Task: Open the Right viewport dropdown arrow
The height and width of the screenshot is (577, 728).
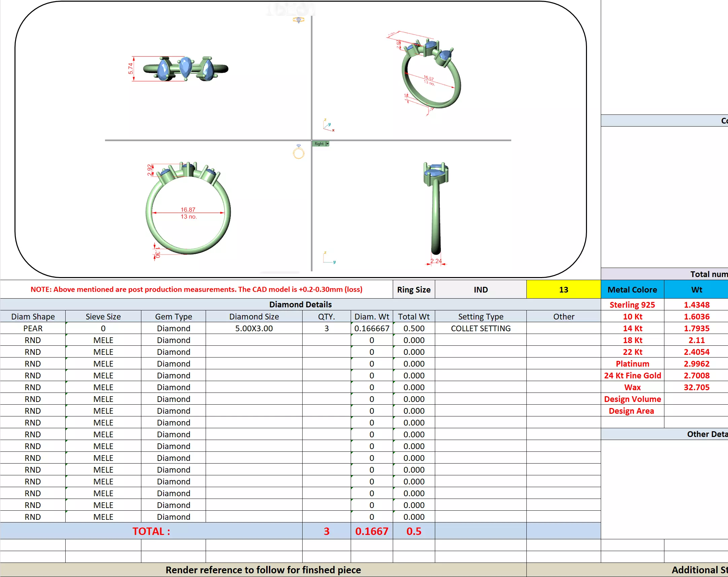Action: [327, 143]
